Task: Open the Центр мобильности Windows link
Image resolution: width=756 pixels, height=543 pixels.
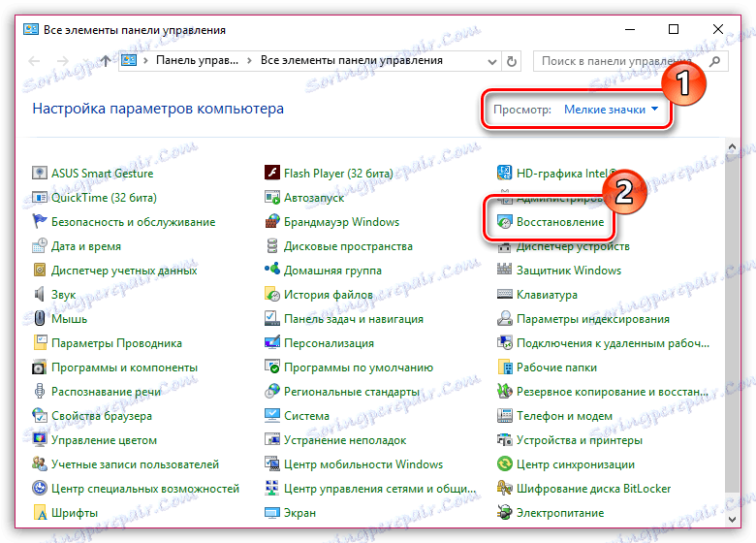Action: pyautogui.click(x=363, y=464)
